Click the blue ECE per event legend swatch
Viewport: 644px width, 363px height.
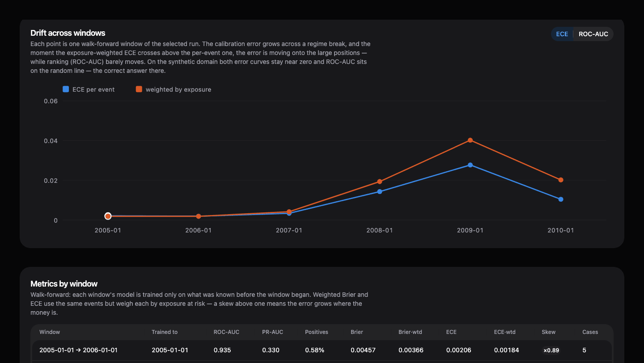coord(66,89)
